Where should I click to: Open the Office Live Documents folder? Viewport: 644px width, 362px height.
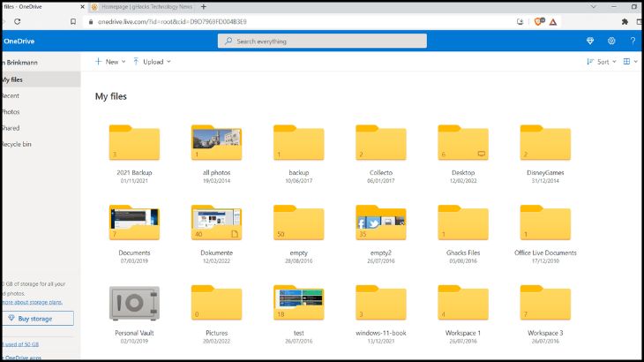point(545,222)
